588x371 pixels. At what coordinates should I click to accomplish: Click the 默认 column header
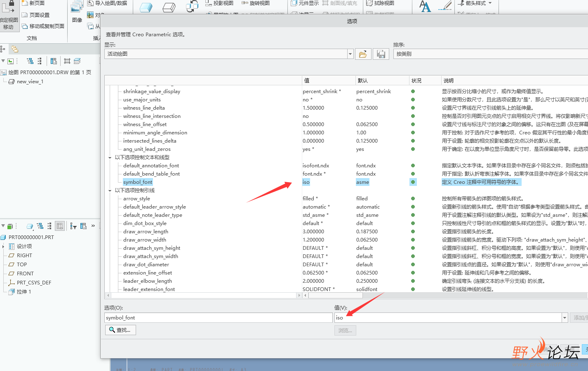tap(382, 80)
